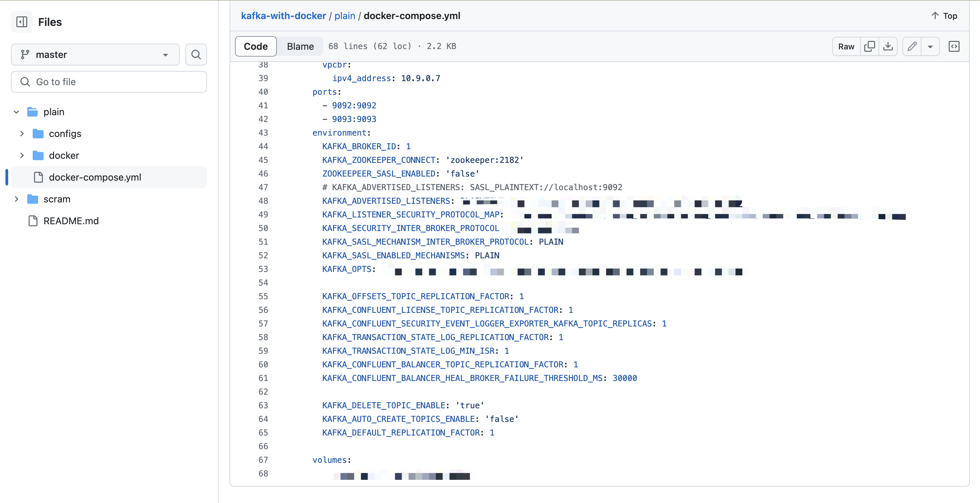Switch to the Blame view tab
The height and width of the screenshot is (503, 980).
[300, 46]
